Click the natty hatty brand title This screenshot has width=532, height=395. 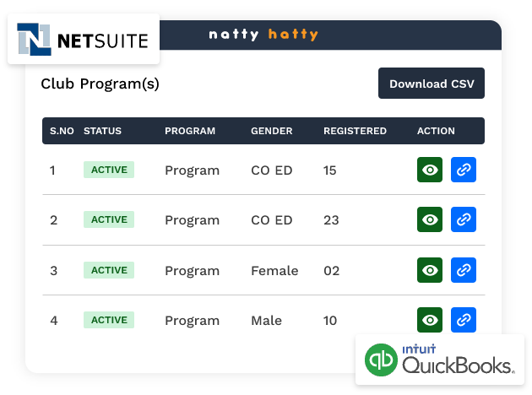[x=263, y=35]
